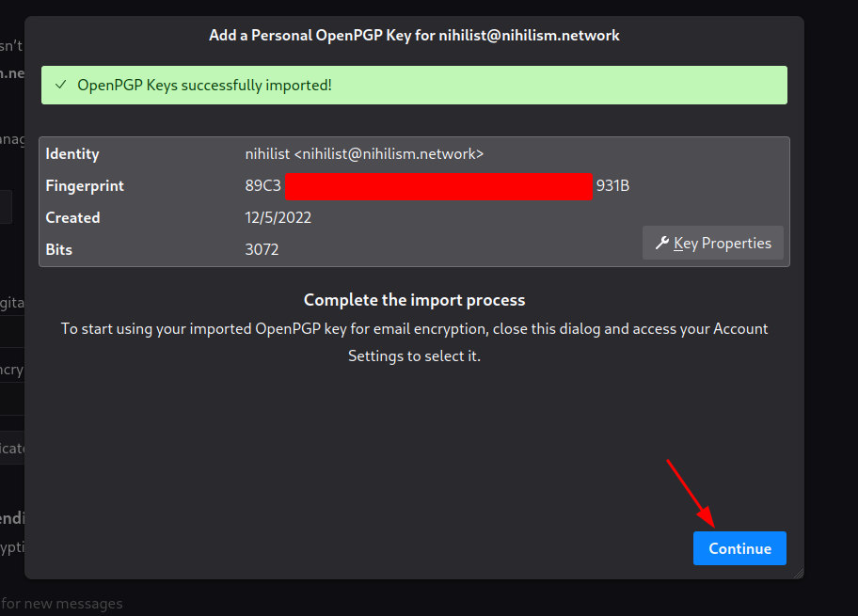Click the Bits value 3072
This screenshot has height=616, width=858.
tap(262, 249)
